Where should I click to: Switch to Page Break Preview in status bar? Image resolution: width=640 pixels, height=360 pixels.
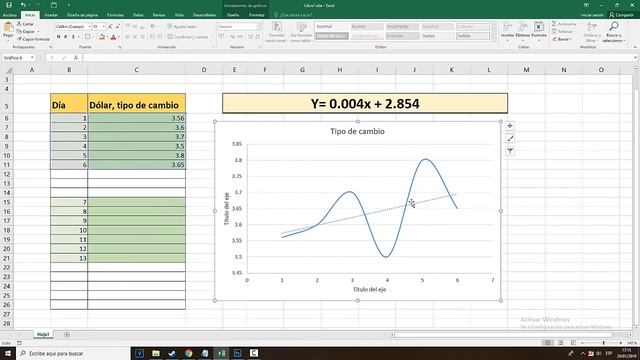(573, 343)
